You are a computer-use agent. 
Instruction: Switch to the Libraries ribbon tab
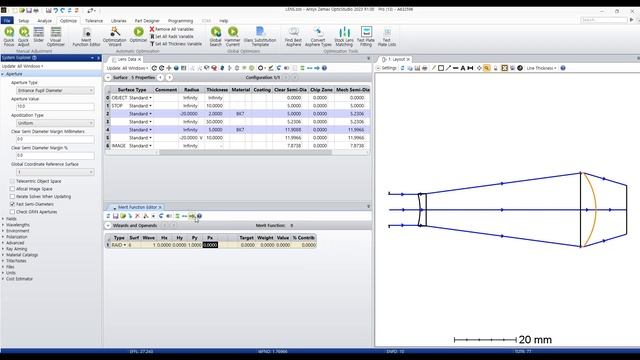click(x=118, y=20)
